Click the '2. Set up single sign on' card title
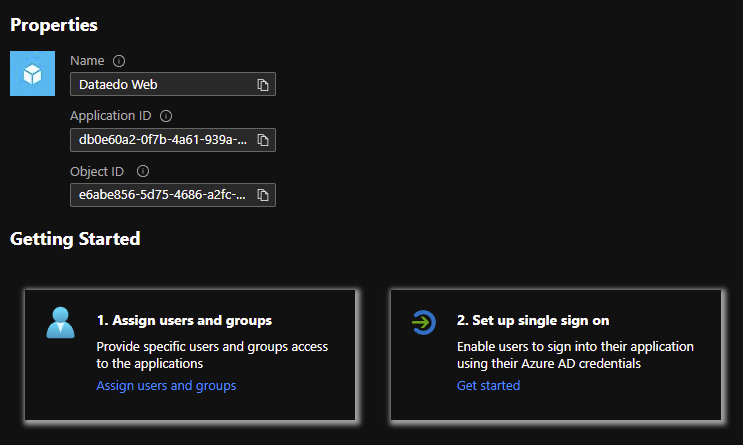Screen dimensions: 743x445 pos(533,321)
